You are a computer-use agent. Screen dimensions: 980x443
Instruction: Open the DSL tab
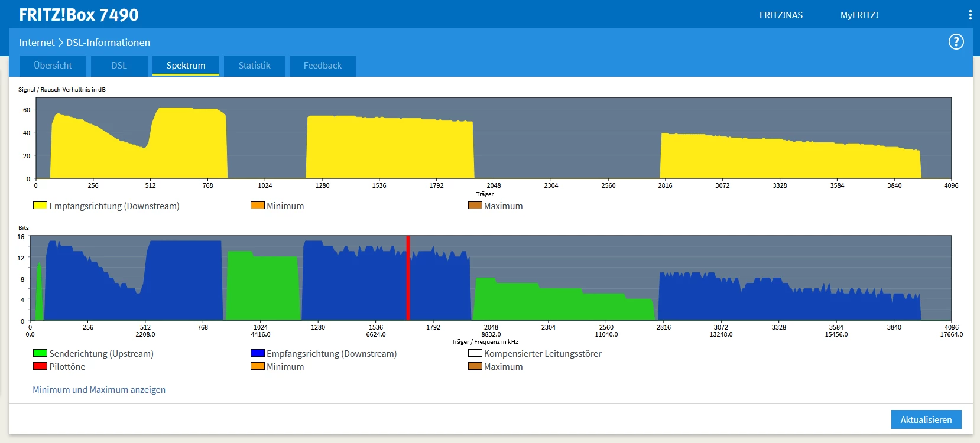tap(119, 66)
